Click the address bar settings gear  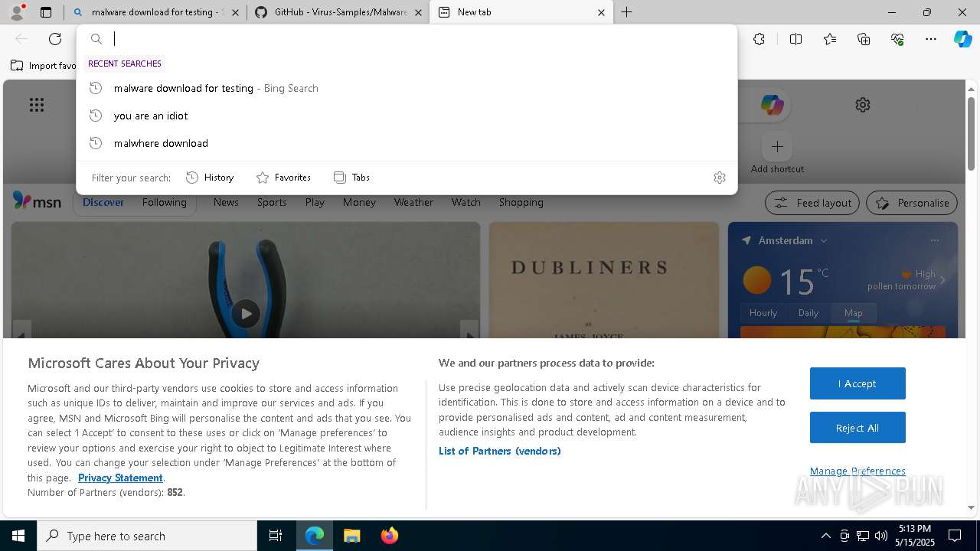720,178
